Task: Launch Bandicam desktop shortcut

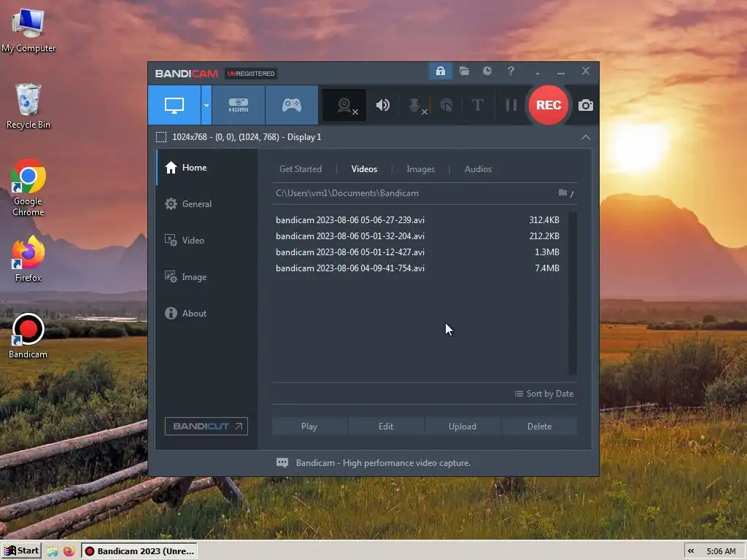Action: [28, 335]
